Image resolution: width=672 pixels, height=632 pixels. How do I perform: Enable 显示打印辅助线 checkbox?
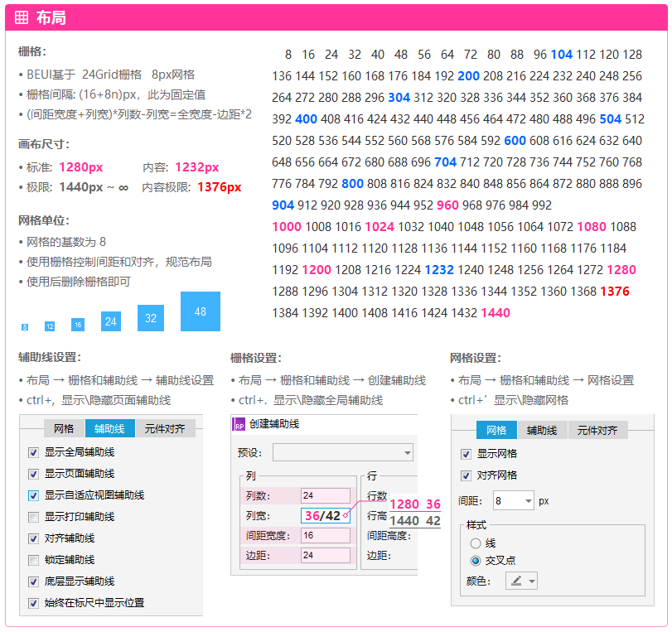pos(33,517)
